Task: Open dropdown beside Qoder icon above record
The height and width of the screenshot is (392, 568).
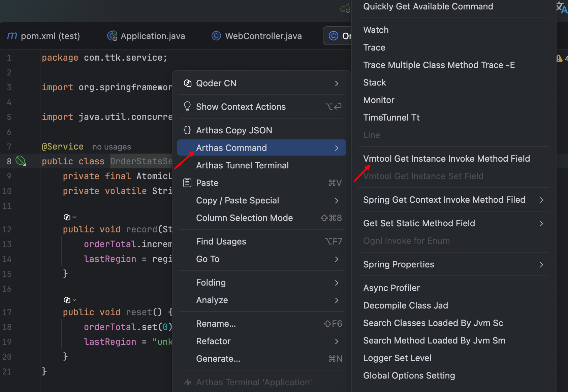Action: click(x=75, y=217)
